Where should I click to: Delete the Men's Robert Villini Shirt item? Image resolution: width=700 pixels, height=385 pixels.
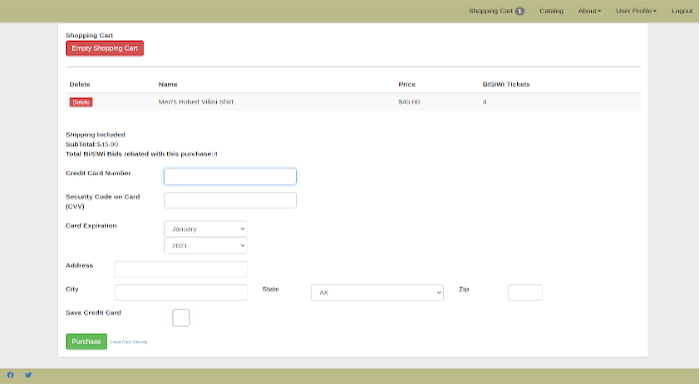click(x=81, y=102)
